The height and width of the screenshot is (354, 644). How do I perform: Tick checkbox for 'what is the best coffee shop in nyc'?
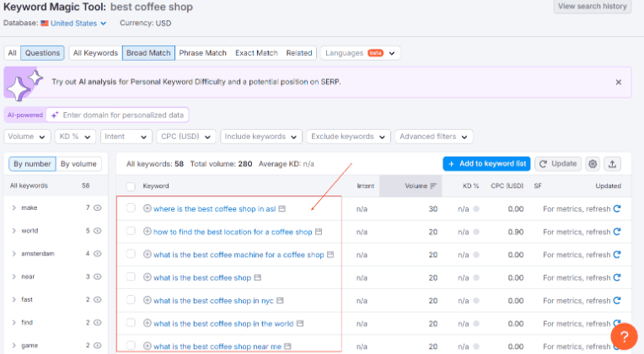pos(131,300)
